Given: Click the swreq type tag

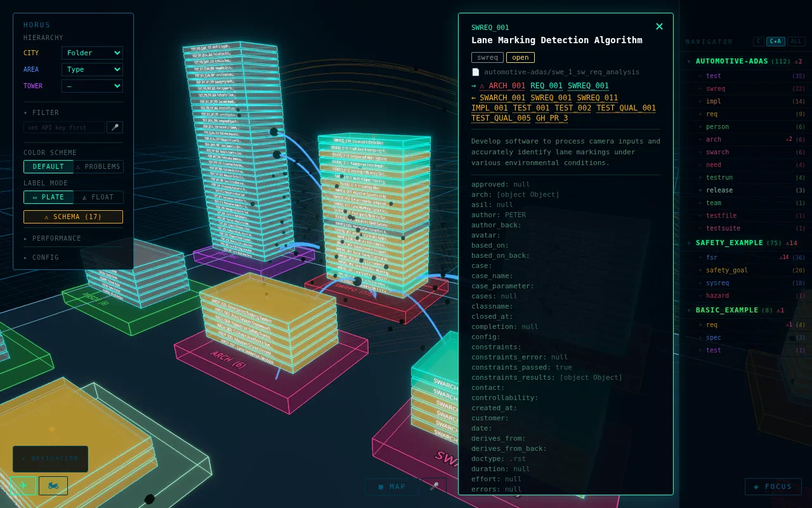Looking at the screenshot, I should [x=487, y=57].
